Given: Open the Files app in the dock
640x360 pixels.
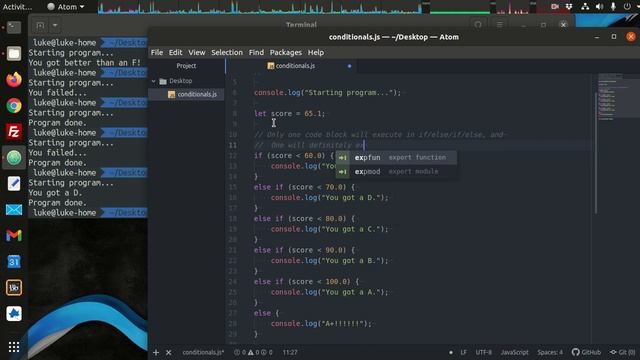Looking at the screenshot, I should [14, 53].
